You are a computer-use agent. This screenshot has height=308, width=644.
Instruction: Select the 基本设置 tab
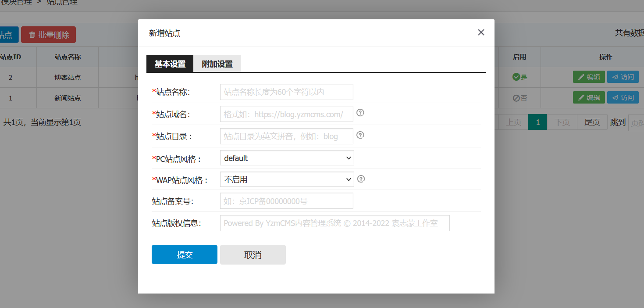click(x=170, y=64)
